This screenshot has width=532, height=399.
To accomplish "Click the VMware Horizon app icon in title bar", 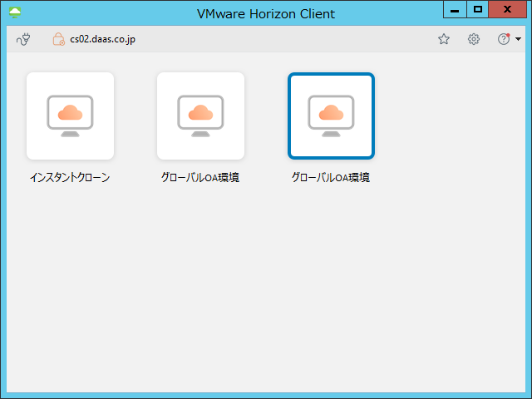I will pyautogui.click(x=15, y=13).
